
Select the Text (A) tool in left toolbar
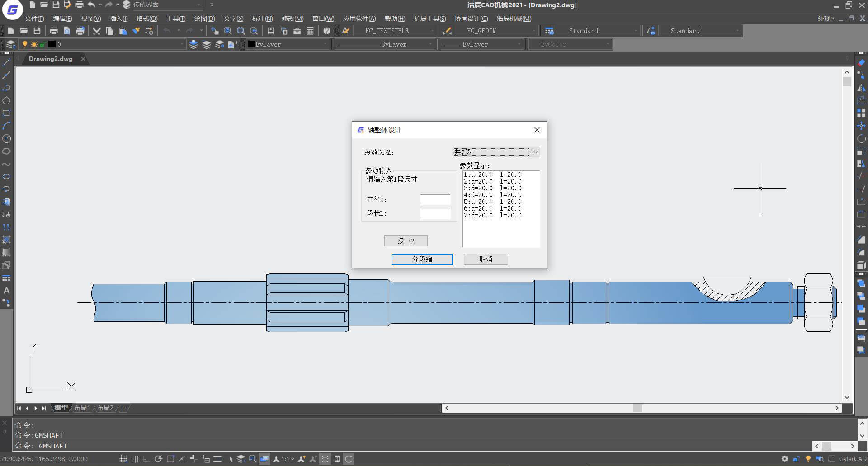point(6,291)
